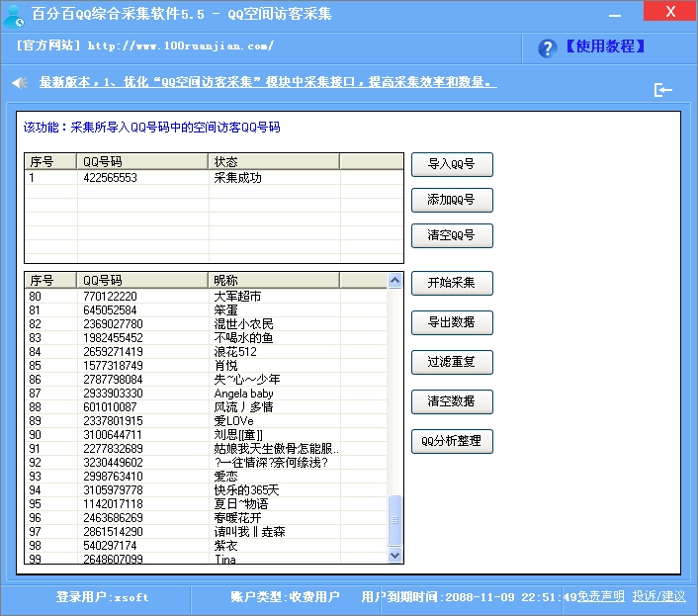Select row with QQ 770122220
The width and height of the screenshot is (698, 616).
tap(206, 297)
